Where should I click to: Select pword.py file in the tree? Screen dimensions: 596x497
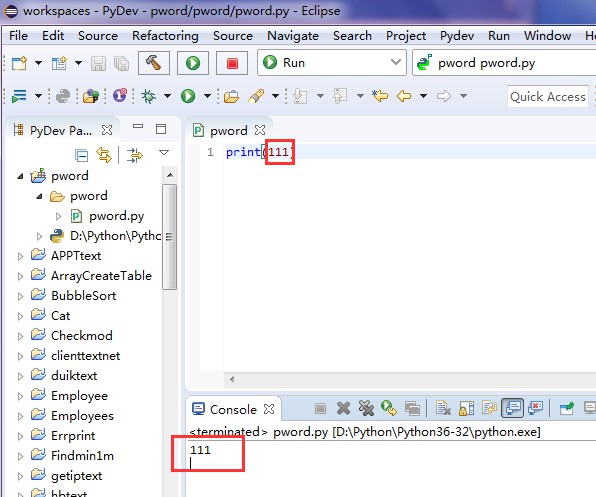(x=116, y=216)
